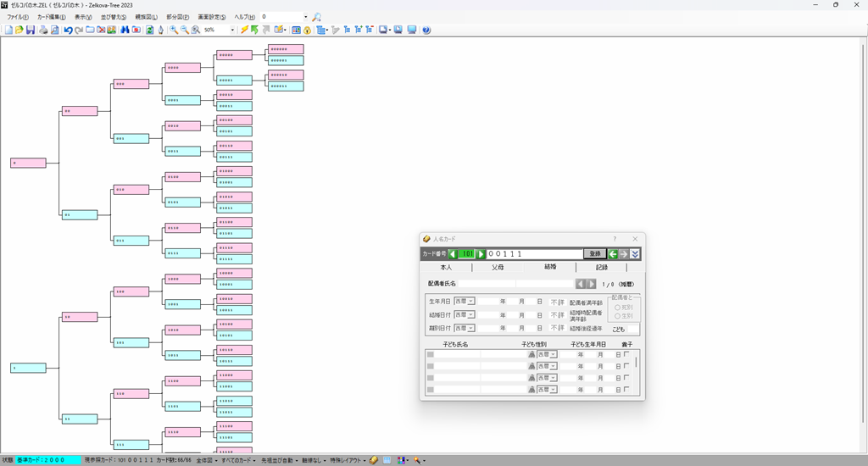Tick the 養子 checkbox in first child row
Viewport: 868px width, 466px height.
click(x=626, y=354)
